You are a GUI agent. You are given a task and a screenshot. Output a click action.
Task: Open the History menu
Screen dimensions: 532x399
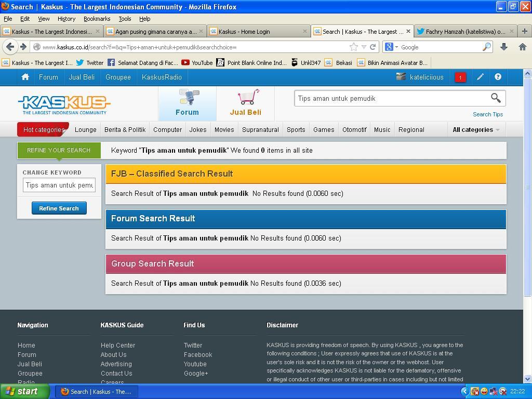point(66,19)
